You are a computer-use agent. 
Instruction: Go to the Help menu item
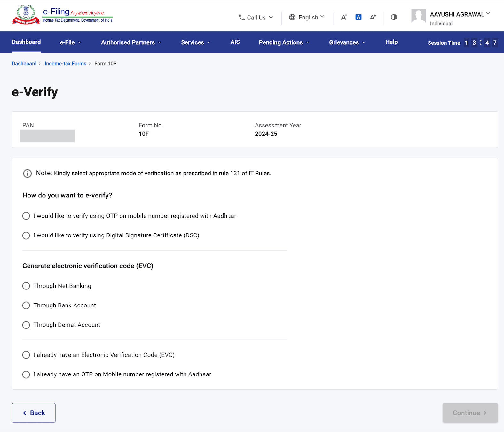(x=391, y=42)
